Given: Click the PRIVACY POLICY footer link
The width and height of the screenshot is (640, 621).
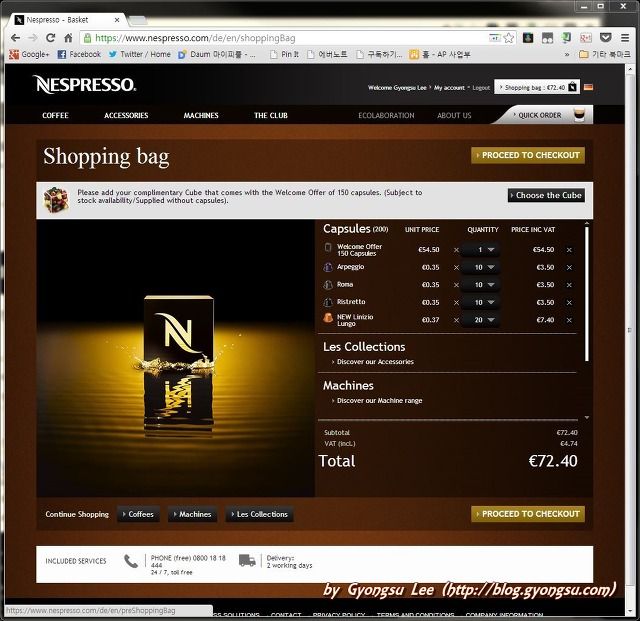Looking at the screenshot, I should (x=338, y=614).
